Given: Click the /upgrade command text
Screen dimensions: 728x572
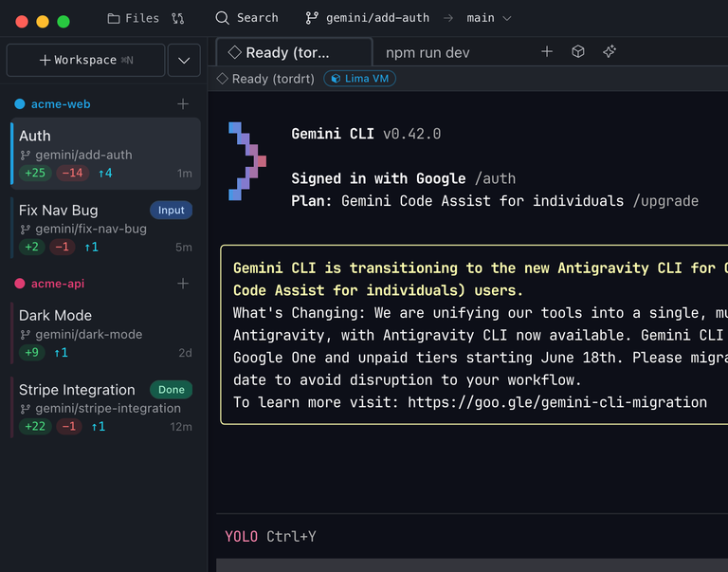Looking at the screenshot, I should pyautogui.click(x=665, y=201).
